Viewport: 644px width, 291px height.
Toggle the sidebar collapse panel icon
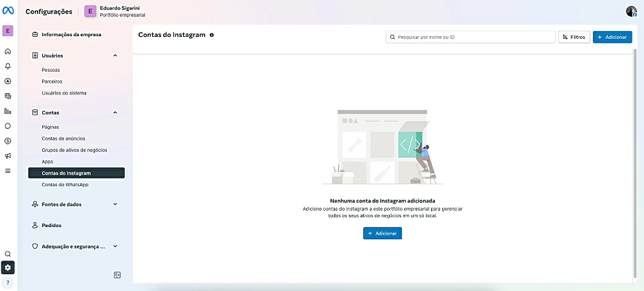117,275
